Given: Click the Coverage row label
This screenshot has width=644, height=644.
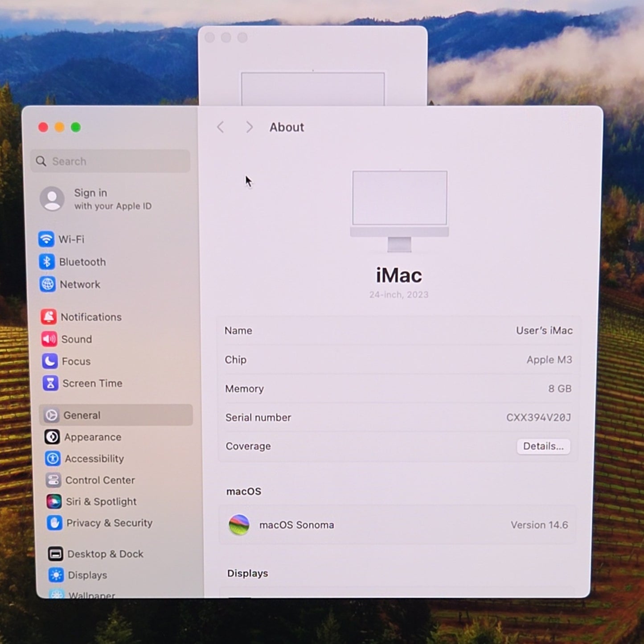Looking at the screenshot, I should click(248, 446).
